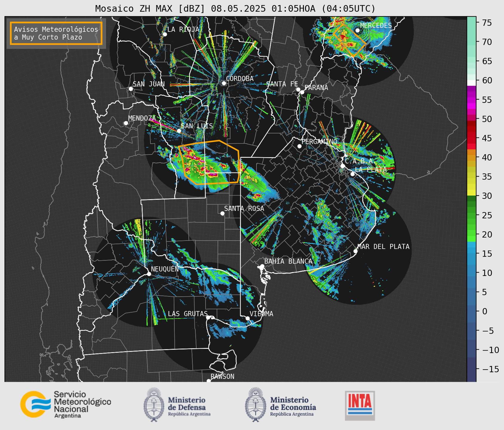Select the Las Grutas city marker
Image resolution: width=504 pixels, height=430 pixels.
tap(208, 318)
